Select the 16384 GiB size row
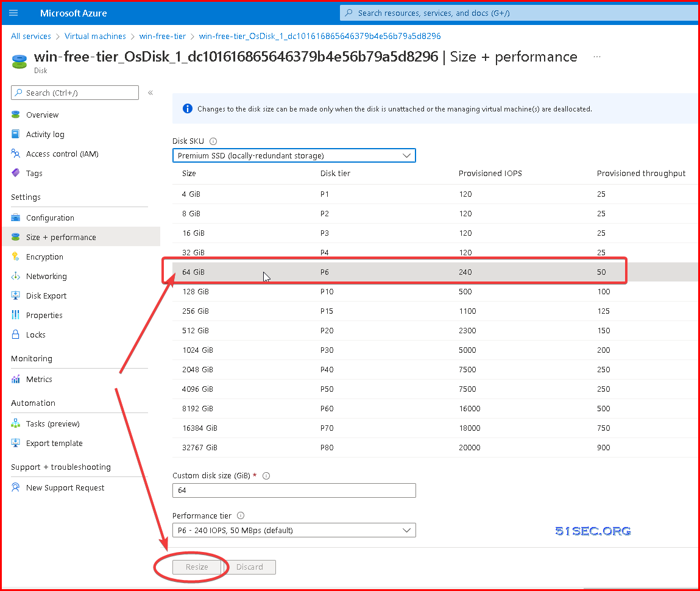700x591 pixels. (435, 428)
